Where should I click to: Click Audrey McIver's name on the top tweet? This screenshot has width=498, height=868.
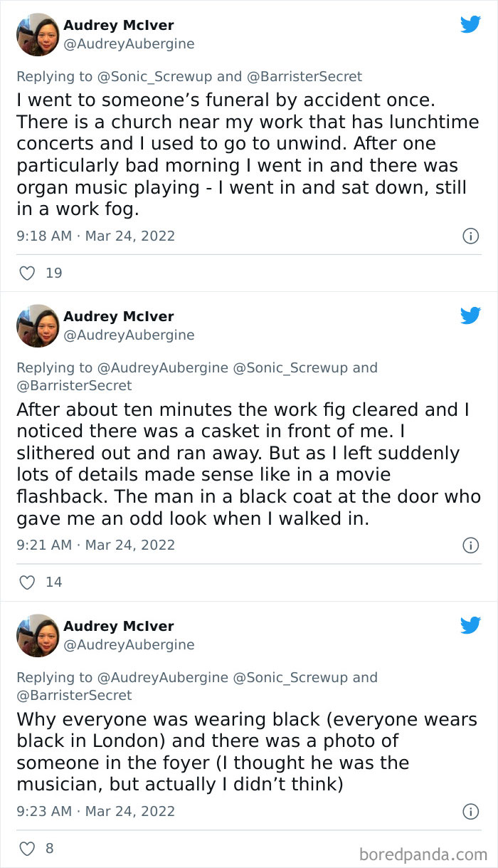click(x=119, y=26)
